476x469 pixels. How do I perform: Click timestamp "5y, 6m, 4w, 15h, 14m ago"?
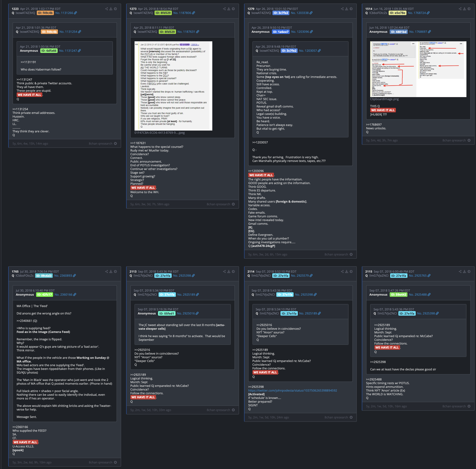(x=30, y=144)
